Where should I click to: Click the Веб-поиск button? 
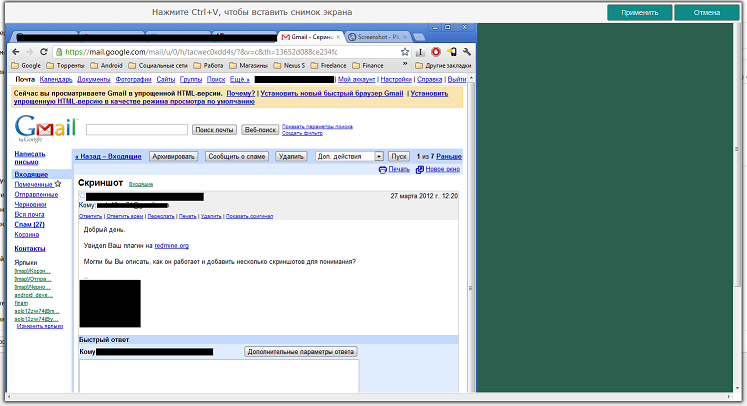tap(260, 130)
